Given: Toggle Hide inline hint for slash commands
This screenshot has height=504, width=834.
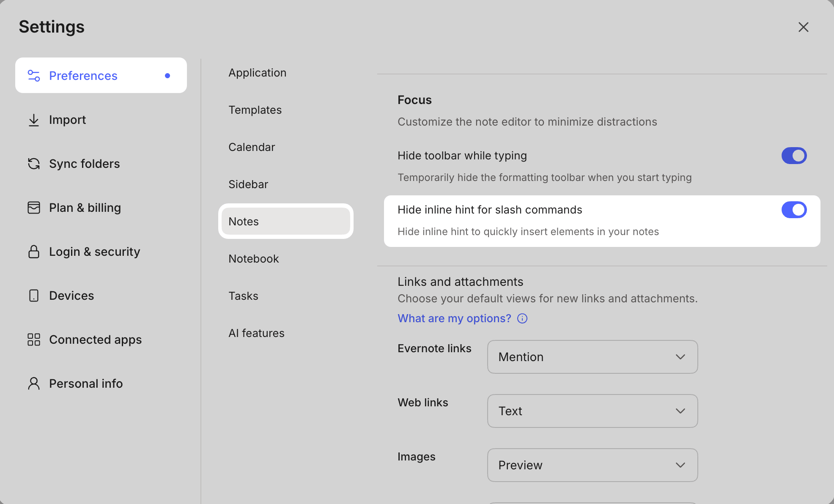Looking at the screenshot, I should (794, 210).
